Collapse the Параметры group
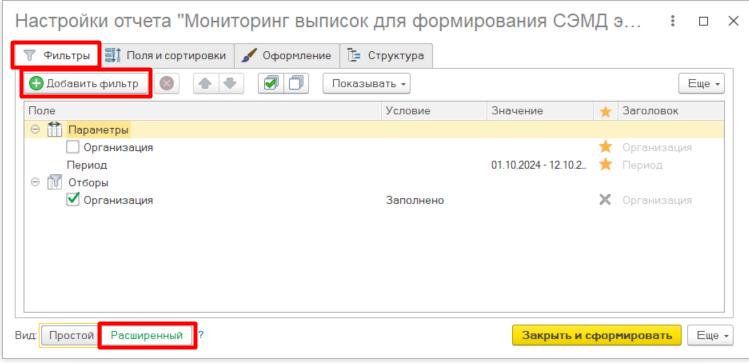The width and height of the screenshot is (749, 363). 35,130
